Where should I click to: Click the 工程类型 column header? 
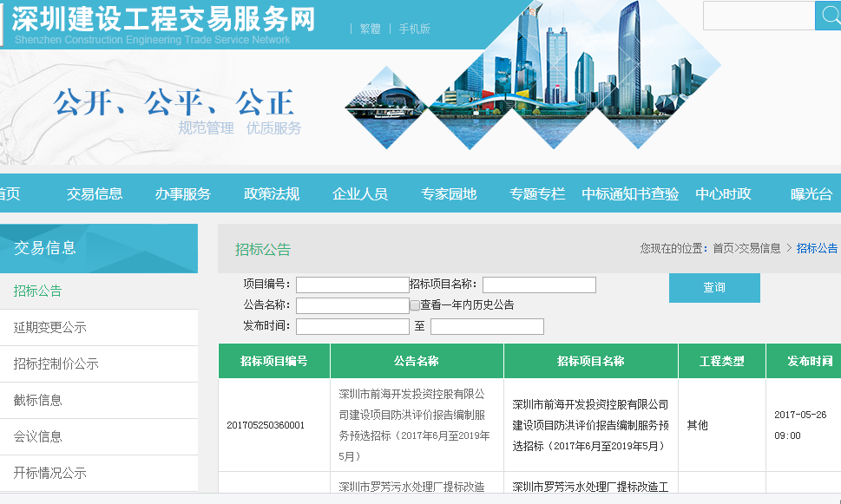click(722, 361)
